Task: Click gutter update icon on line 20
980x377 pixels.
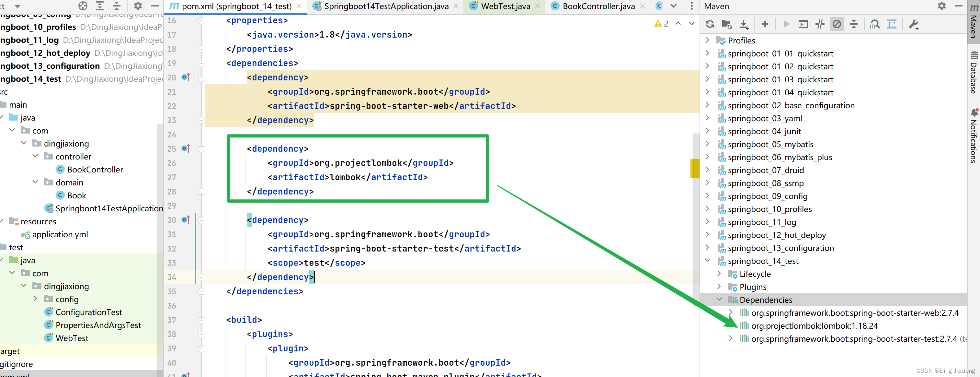Action: pyautogui.click(x=186, y=77)
